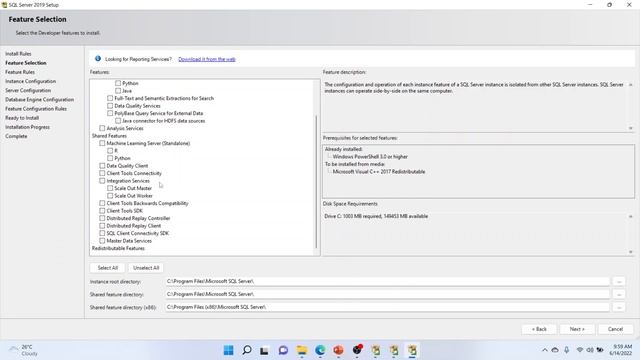Open the Wi-Fi network tray icon
The width and height of the screenshot is (640, 360).
(580, 350)
